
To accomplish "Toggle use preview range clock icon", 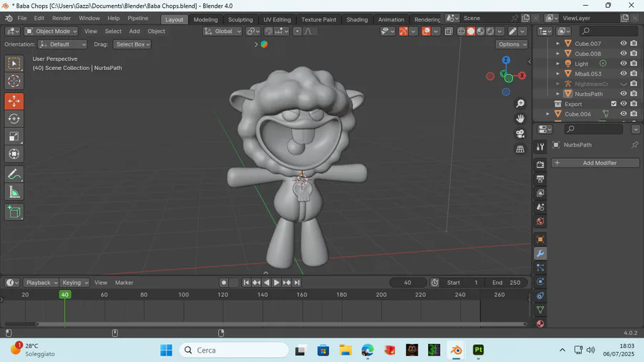I will coord(434,283).
